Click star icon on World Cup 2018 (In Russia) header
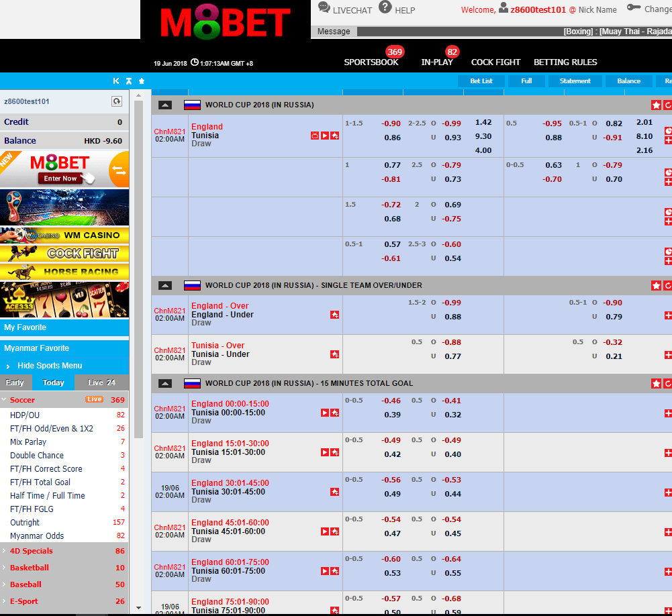672x616 pixels. (656, 105)
